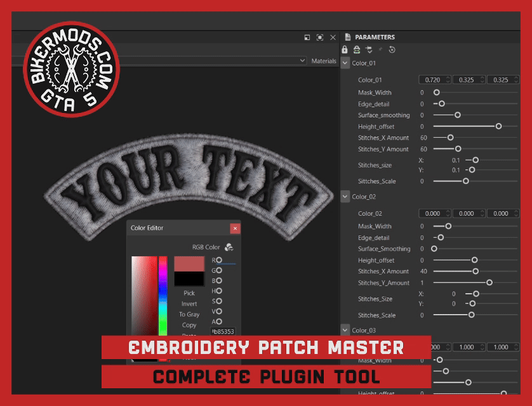The width and height of the screenshot is (532, 406).
Task: Close the Color Editor dialog
Action: (x=235, y=228)
